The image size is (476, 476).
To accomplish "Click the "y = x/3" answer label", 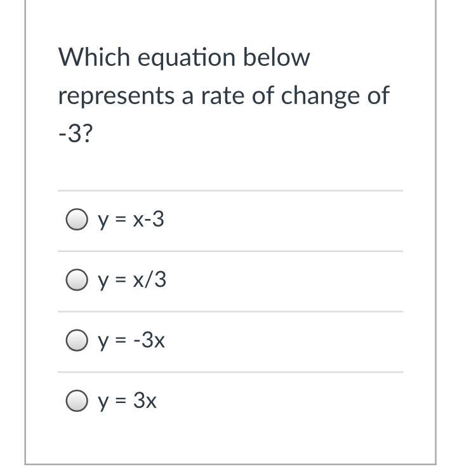I will click(132, 281).
